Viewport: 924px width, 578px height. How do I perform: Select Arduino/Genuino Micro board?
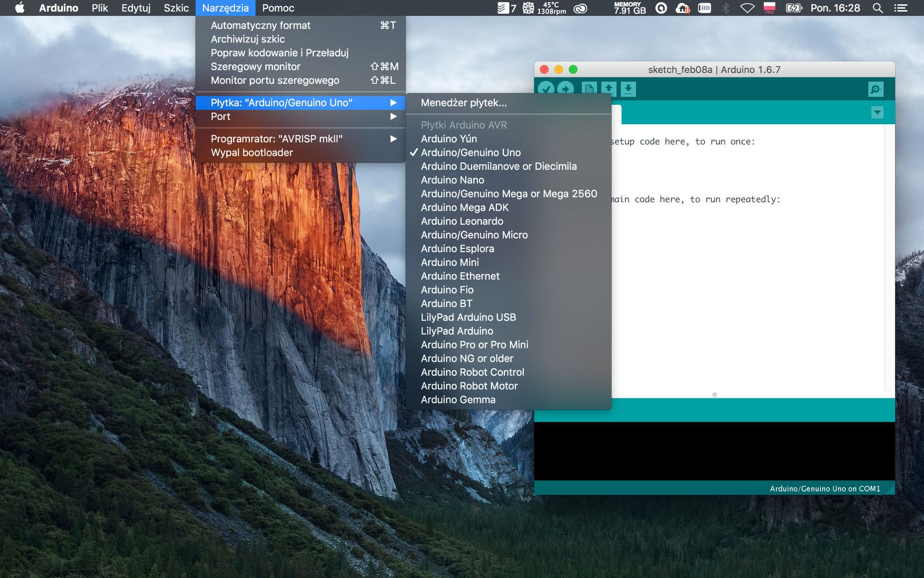[x=508, y=235]
